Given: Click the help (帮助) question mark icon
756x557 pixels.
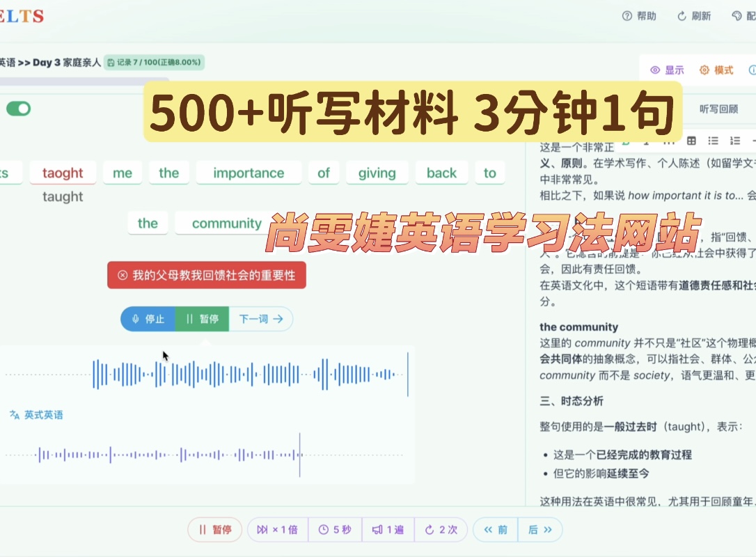Looking at the screenshot, I should 627,16.
